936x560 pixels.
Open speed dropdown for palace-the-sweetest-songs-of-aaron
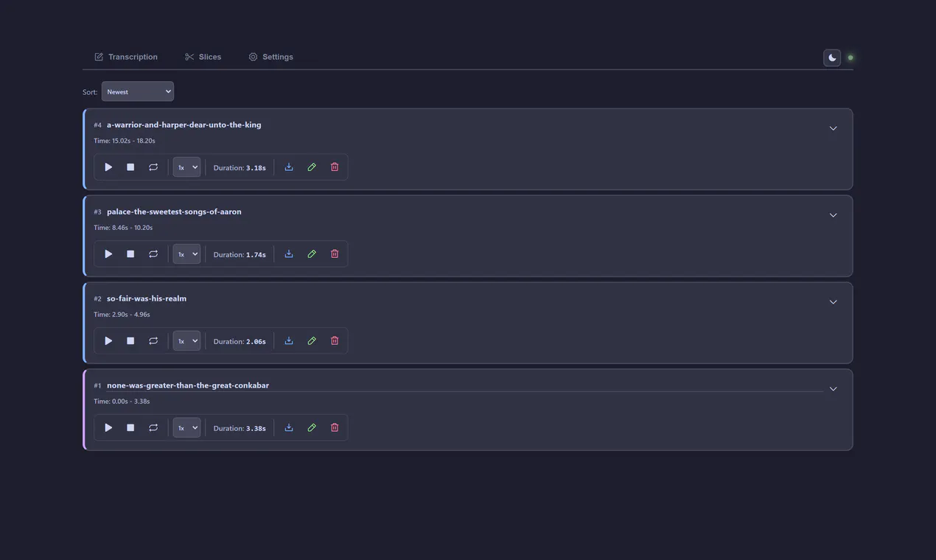[186, 254]
